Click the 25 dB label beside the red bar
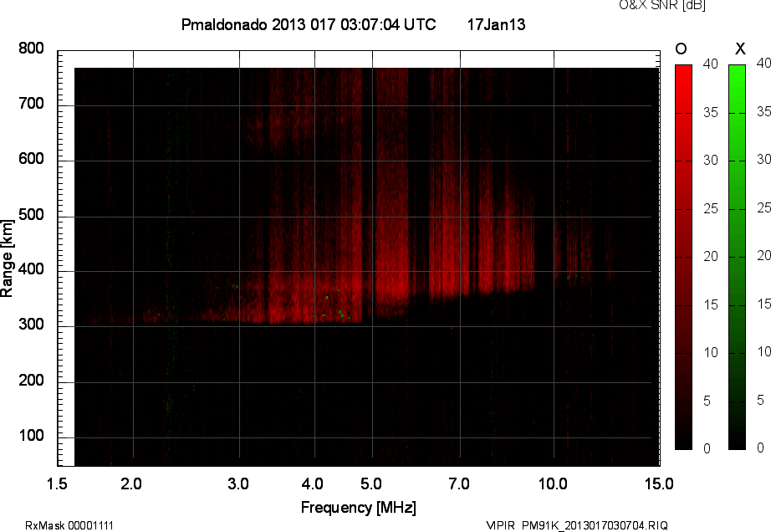This screenshot has width=771, height=532. (711, 209)
